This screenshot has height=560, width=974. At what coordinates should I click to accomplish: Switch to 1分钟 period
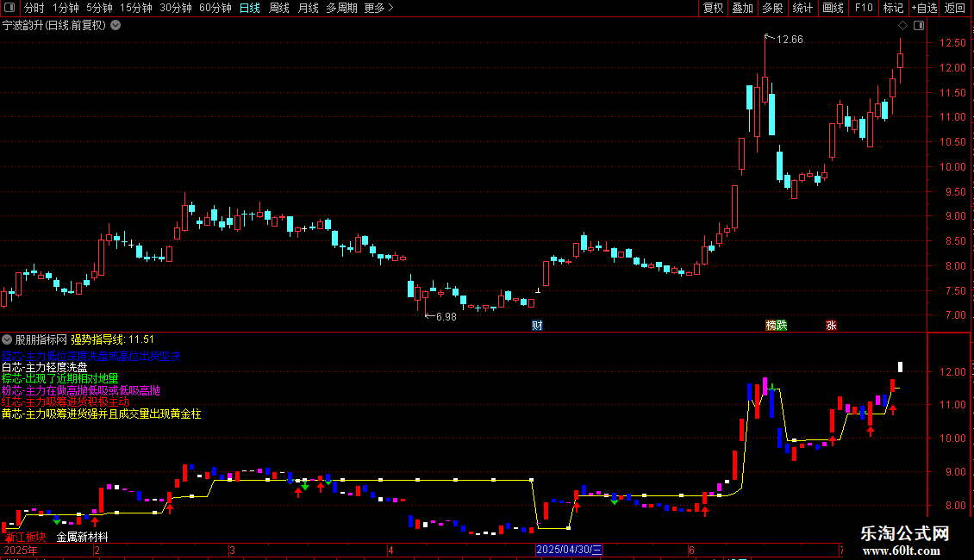pos(66,8)
